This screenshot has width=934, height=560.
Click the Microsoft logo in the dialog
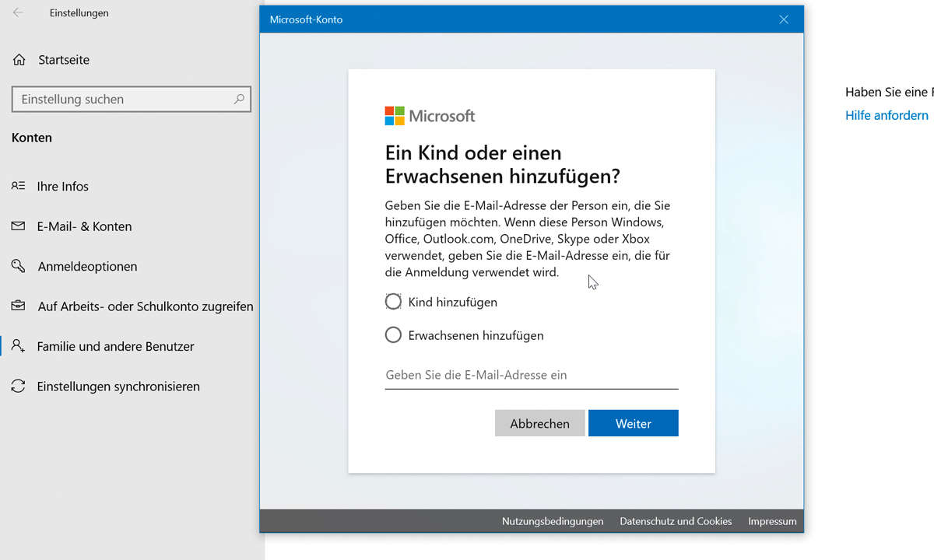click(430, 116)
